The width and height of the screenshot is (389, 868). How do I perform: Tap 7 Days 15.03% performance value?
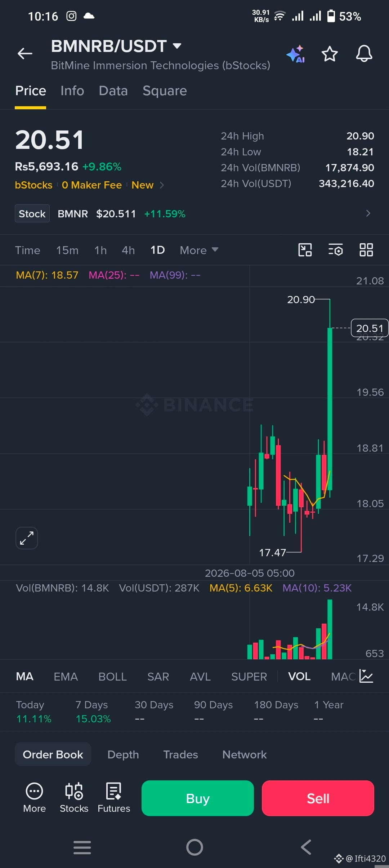[93, 719]
